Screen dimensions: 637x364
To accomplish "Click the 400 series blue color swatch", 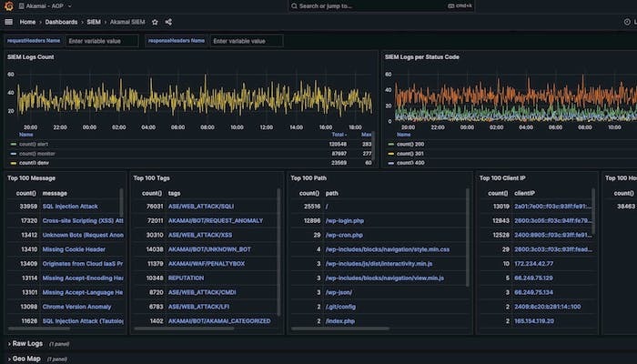I will point(391,163).
